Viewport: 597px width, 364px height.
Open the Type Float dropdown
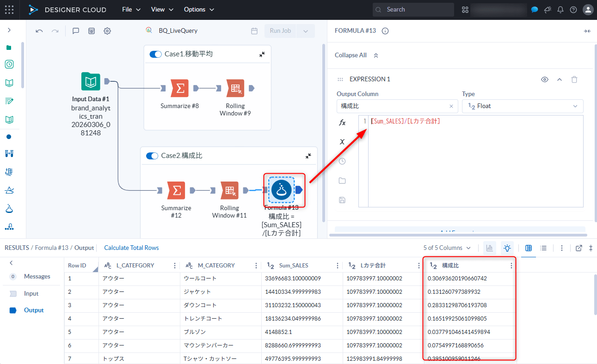(x=523, y=106)
